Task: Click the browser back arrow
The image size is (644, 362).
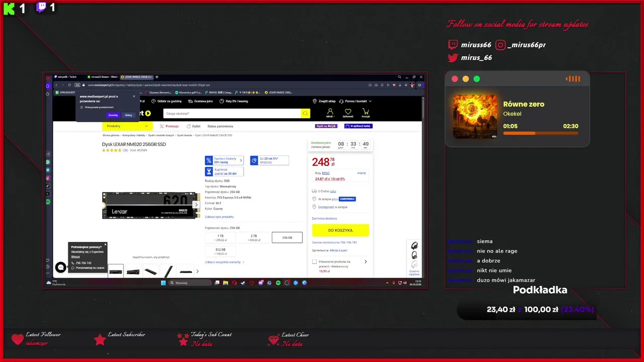Action: [56, 85]
